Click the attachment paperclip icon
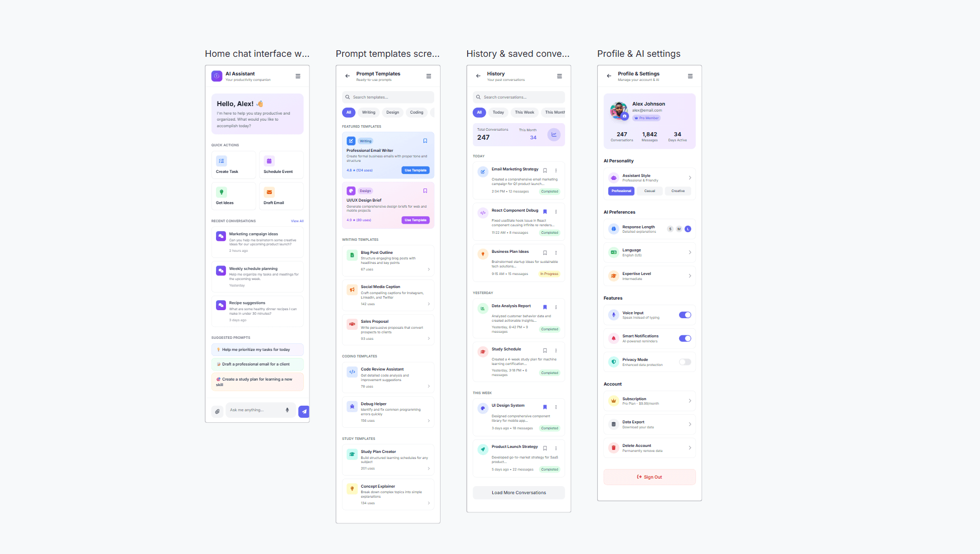This screenshot has width=980, height=554. 217,411
